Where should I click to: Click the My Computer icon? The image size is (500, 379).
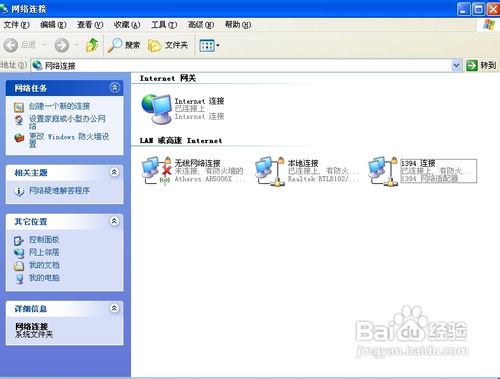[x=19, y=279]
